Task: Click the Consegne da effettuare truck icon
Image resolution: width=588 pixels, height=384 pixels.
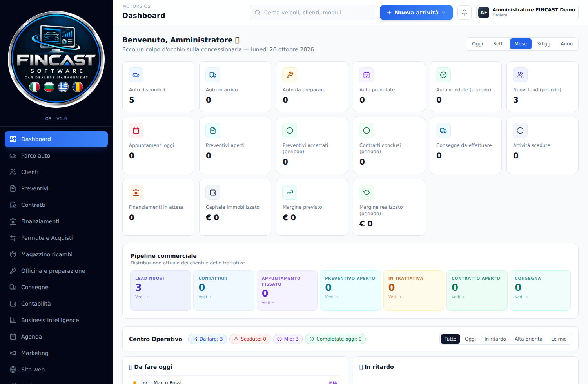Action: pyautogui.click(x=443, y=130)
